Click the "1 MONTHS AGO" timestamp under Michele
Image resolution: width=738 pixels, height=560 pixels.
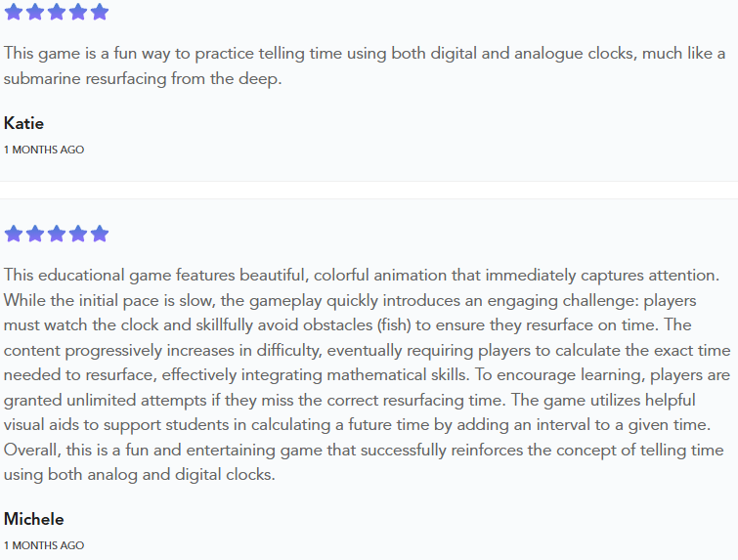44,545
